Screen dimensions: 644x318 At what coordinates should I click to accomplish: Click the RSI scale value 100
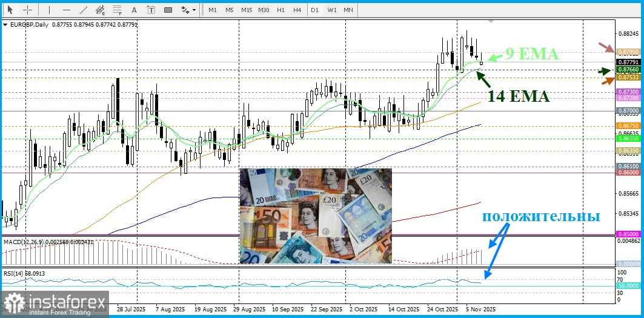(x=622, y=273)
